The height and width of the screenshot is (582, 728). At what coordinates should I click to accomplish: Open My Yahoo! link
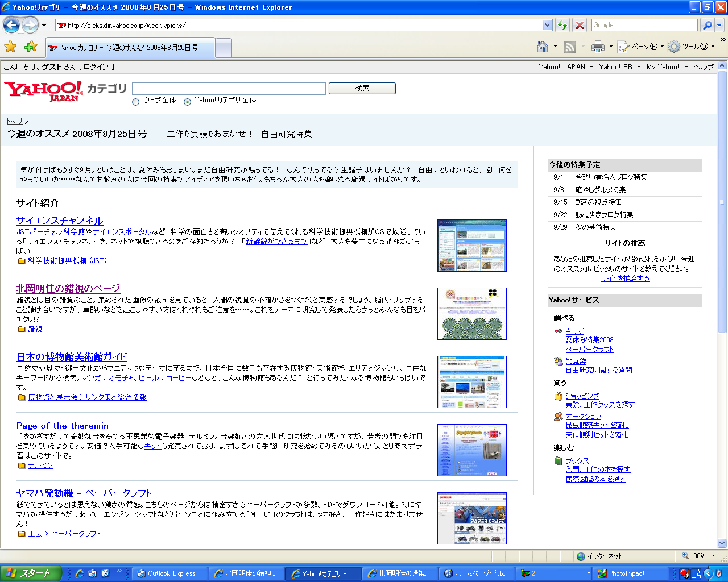coord(663,67)
